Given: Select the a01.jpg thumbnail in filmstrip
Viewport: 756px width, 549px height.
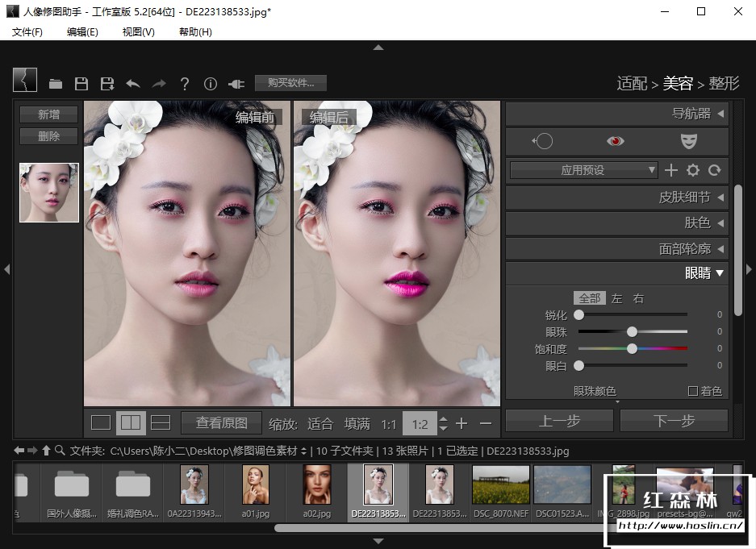Looking at the screenshot, I should pos(256,485).
